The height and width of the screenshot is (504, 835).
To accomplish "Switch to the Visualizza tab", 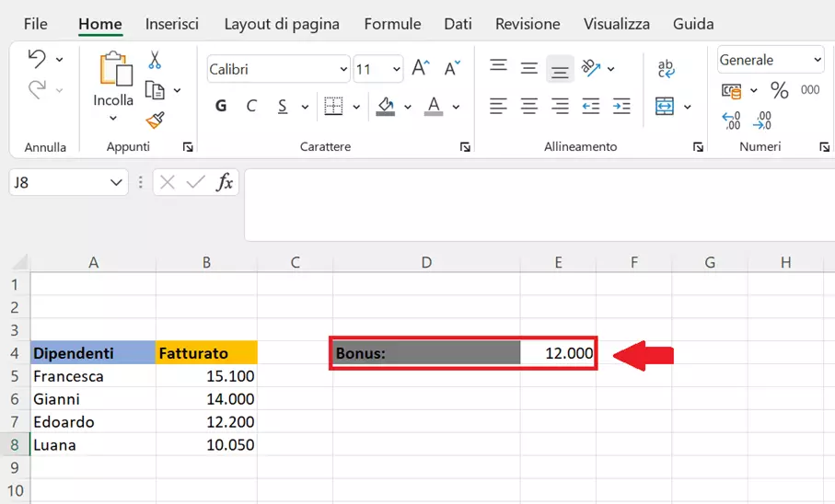I will [617, 24].
